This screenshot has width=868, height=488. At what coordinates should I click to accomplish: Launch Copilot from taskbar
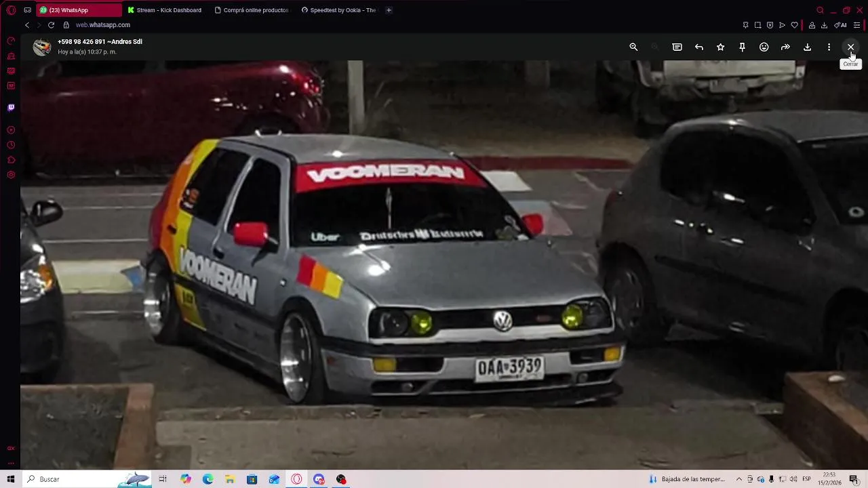pos(185,479)
